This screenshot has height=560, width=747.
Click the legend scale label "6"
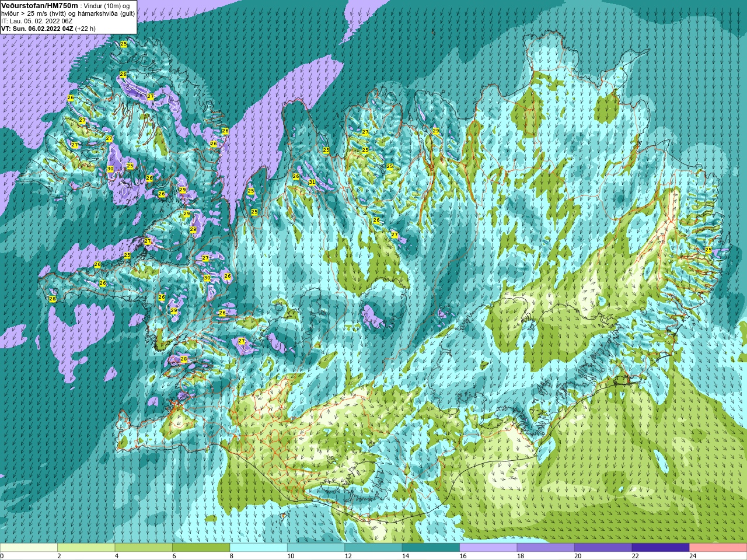[x=174, y=556]
